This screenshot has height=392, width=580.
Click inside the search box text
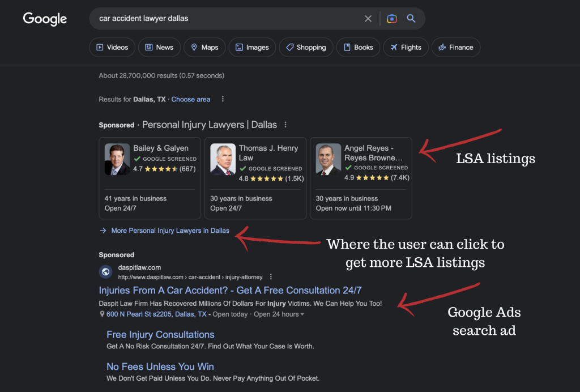pos(143,19)
